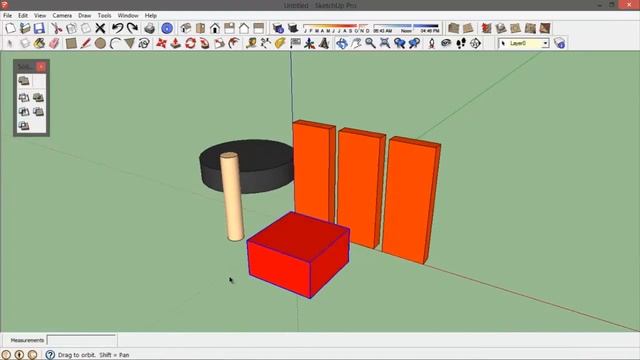The height and width of the screenshot is (360, 640).
Task: Select the Axes tool
Action: [310, 43]
